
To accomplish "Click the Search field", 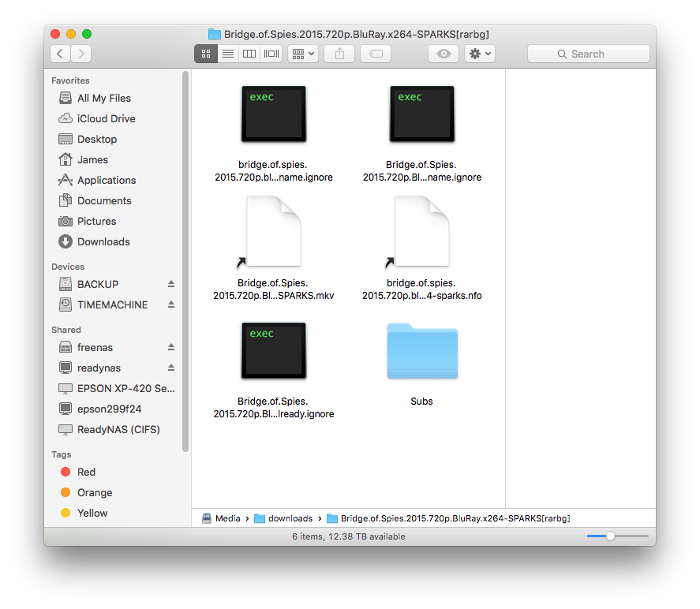I will [x=589, y=54].
